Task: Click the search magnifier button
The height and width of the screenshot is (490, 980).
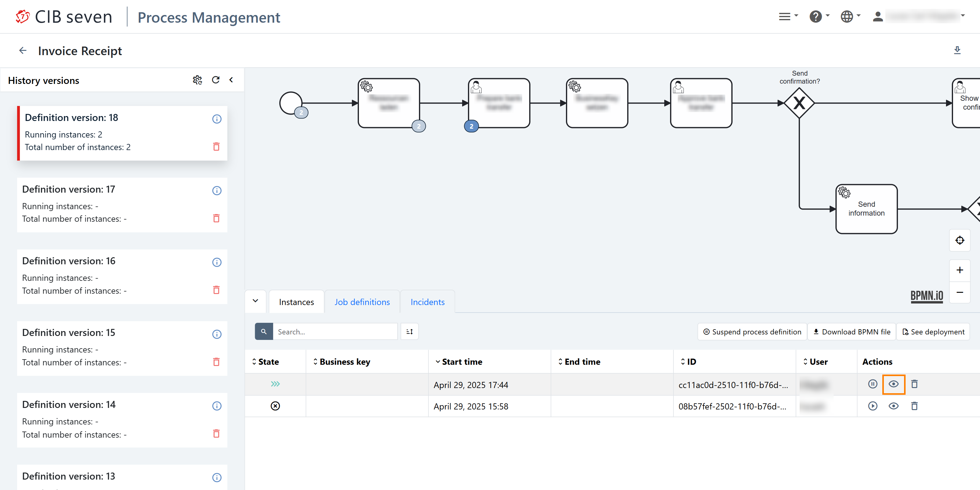Action: tap(264, 331)
